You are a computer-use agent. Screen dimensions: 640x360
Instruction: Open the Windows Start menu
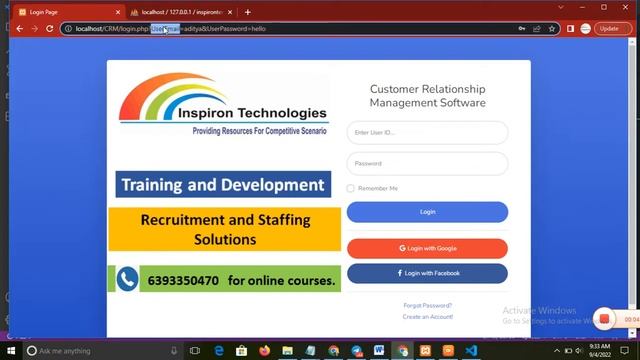(x=11, y=351)
